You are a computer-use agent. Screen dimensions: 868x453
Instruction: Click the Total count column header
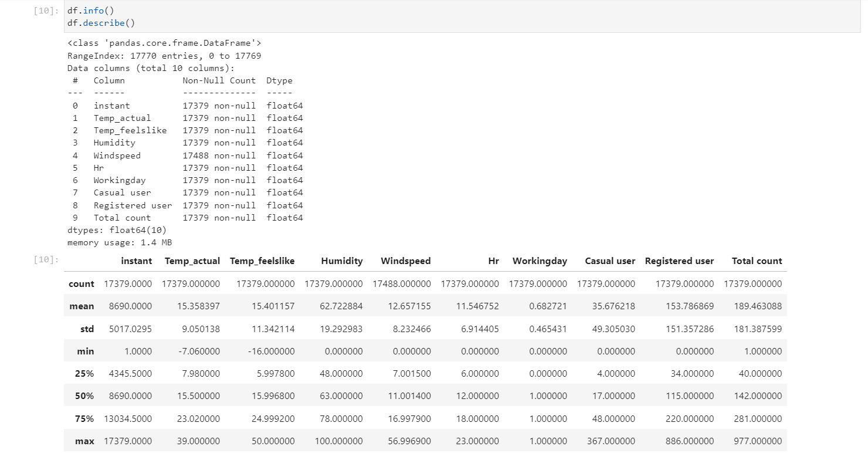(x=757, y=261)
